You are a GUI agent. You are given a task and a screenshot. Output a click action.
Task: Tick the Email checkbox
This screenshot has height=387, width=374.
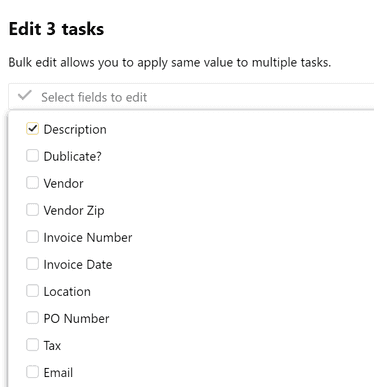[x=32, y=372]
